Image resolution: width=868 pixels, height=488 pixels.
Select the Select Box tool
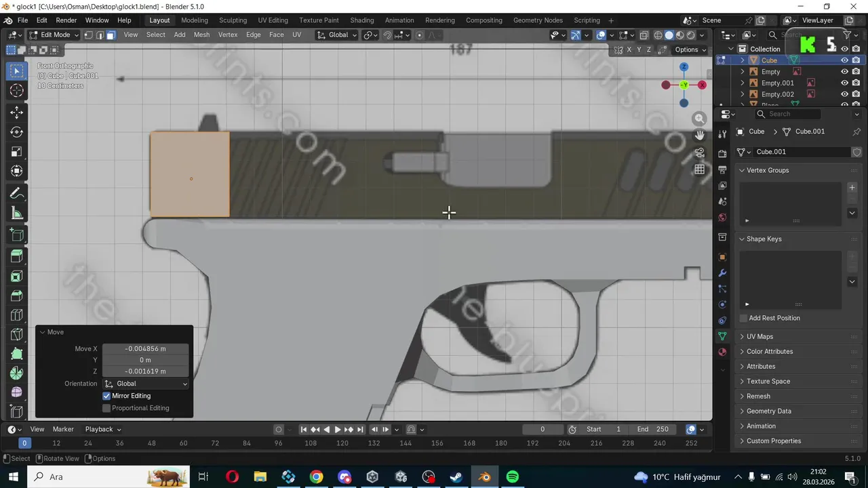(17, 71)
